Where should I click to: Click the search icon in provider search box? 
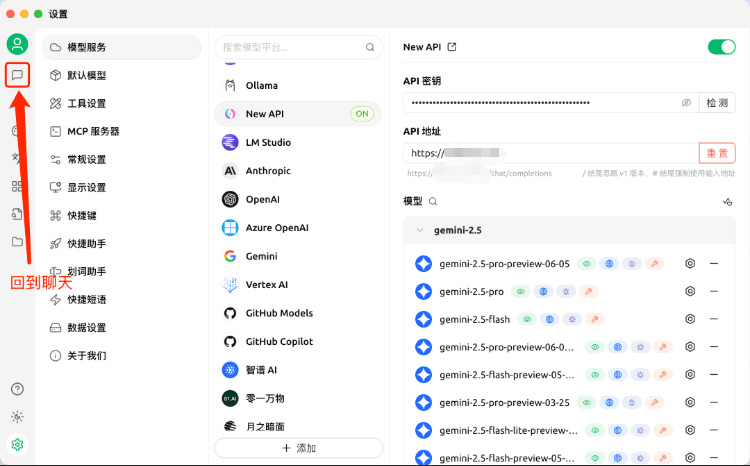370,47
